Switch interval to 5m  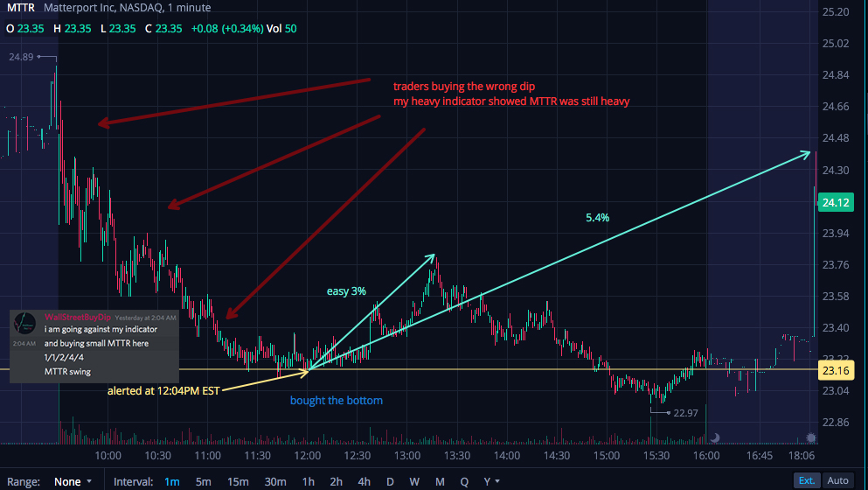pyautogui.click(x=203, y=481)
